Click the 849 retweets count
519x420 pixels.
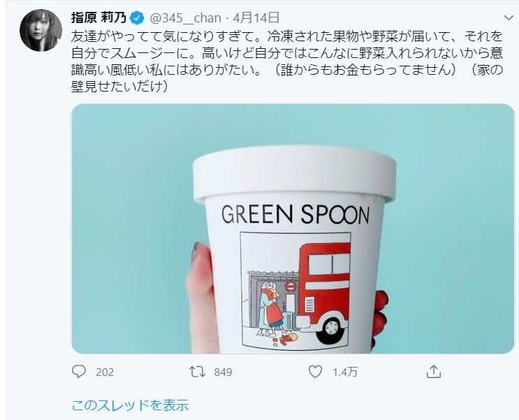(223, 372)
